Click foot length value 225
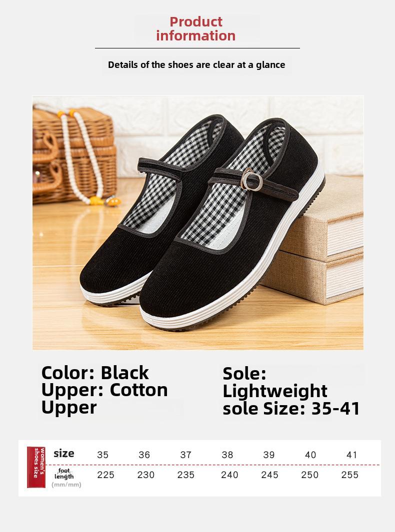The height and width of the screenshot is (532, 395). tap(105, 475)
